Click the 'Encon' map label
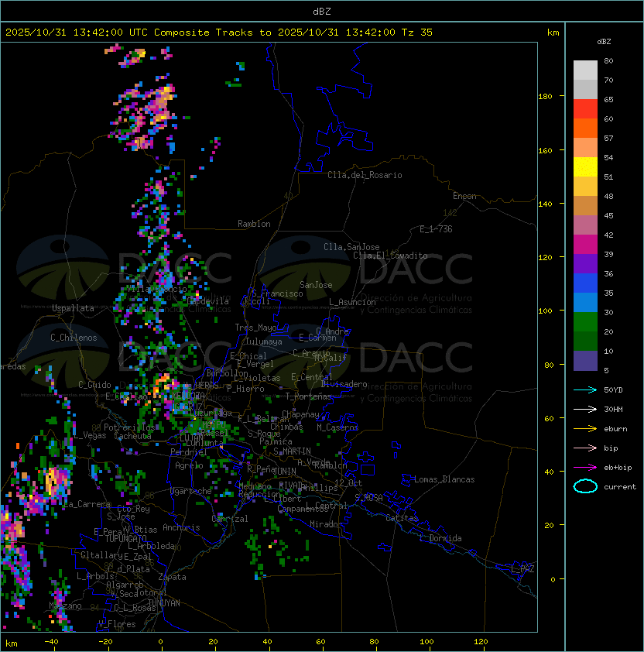Screen dimensions: 644x652 pos(464,196)
